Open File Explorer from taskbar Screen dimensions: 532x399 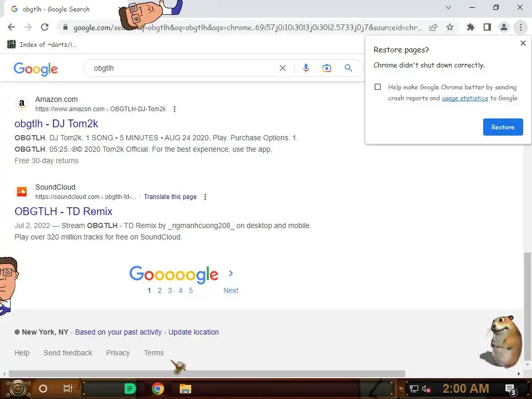185,389
